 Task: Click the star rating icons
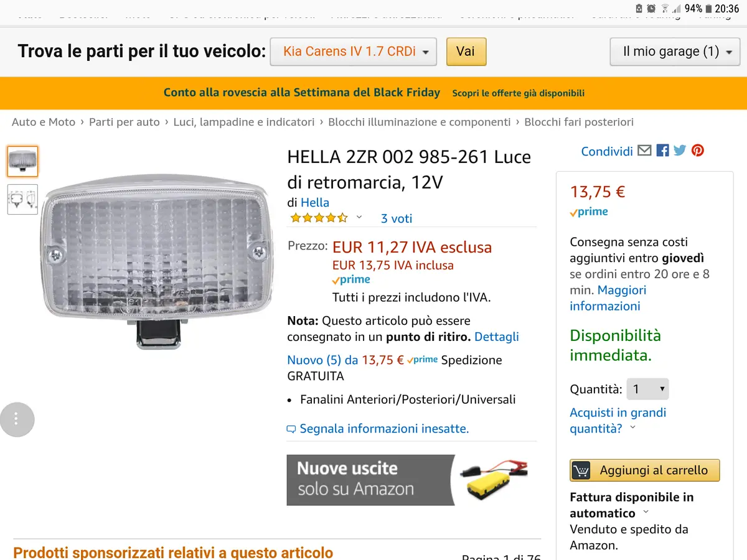coord(319,218)
